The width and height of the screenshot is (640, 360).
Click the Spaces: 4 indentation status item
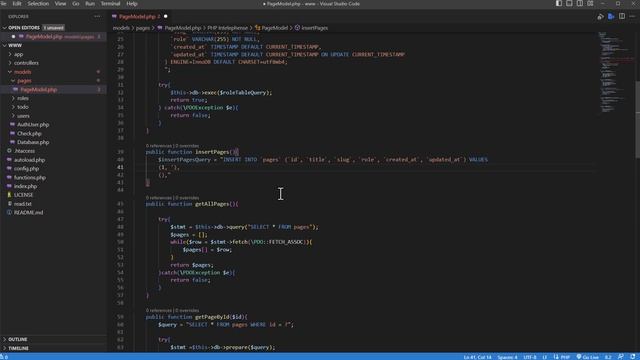pyautogui.click(x=507, y=357)
